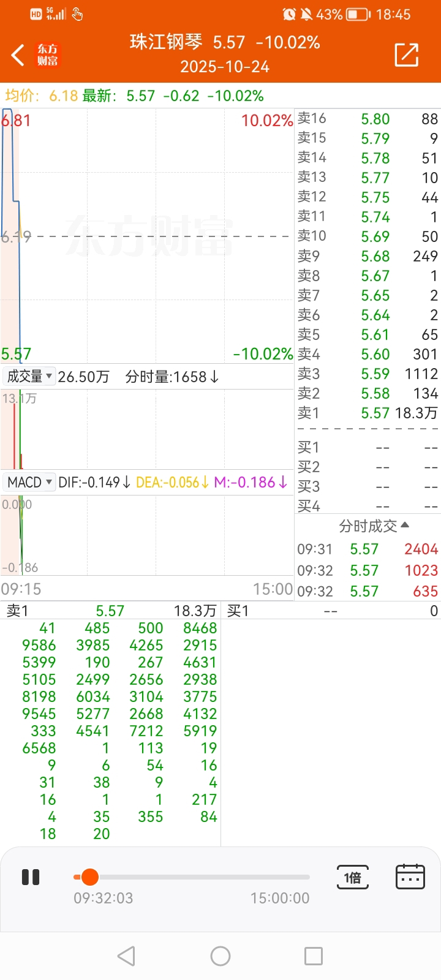Tap replay current time 09:32:03
Screen dimensions: 441x980
coord(103,898)
